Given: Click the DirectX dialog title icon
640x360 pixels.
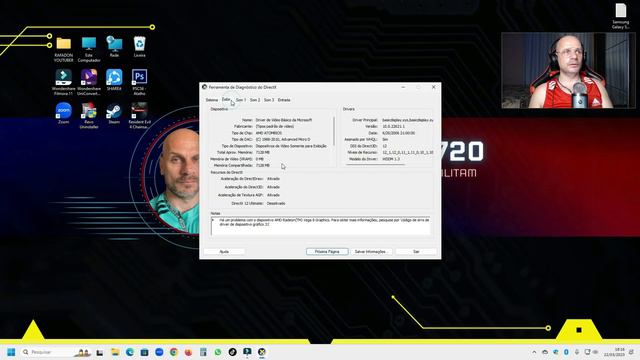Looking at the screenshot, I should coord(204,87).
